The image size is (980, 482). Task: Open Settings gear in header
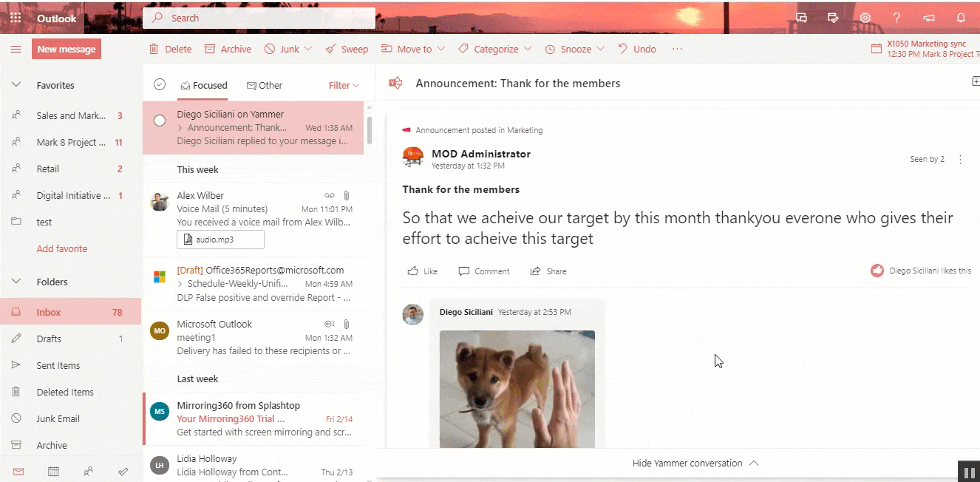(x=865, y=18)
